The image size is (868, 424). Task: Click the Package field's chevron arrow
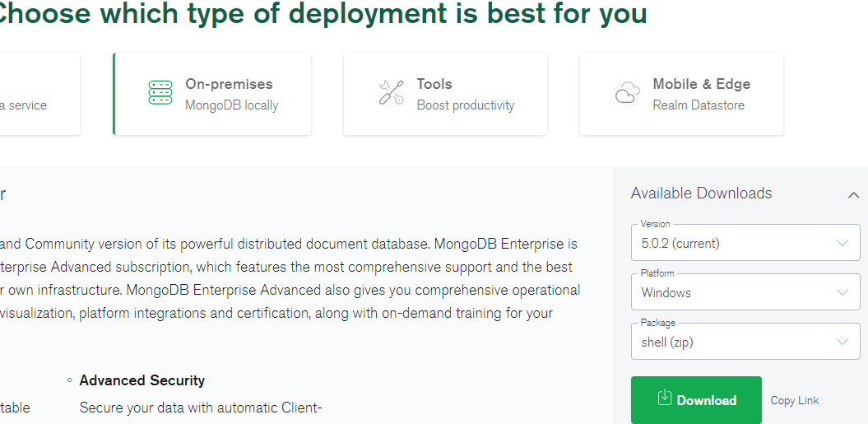coord(842,342)
